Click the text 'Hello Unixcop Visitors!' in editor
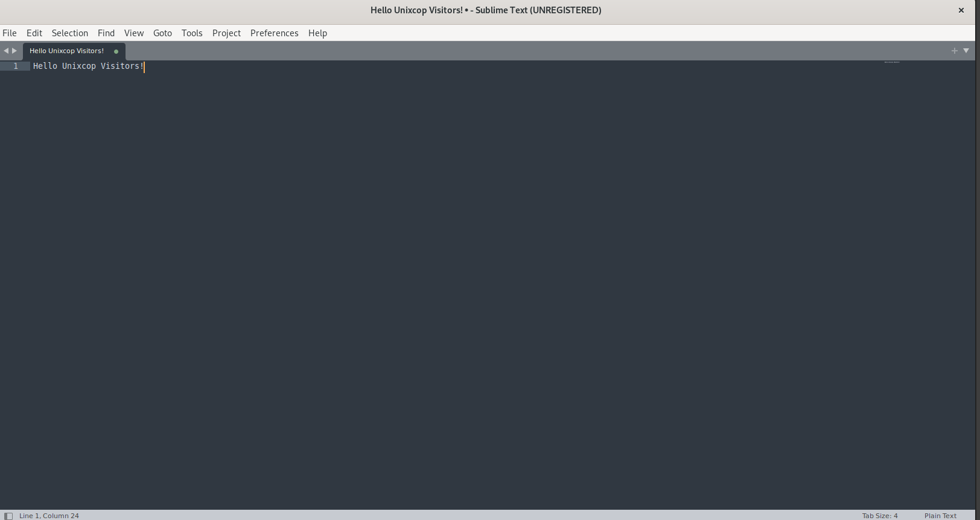This screenshot has width=980, height=520. click(x=89, y=66)
